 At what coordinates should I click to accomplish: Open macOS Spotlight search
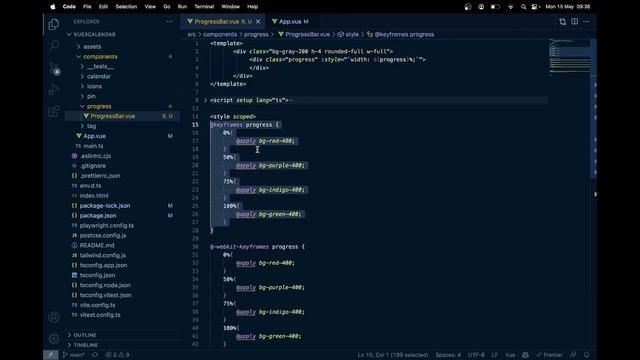coord(523,7)
